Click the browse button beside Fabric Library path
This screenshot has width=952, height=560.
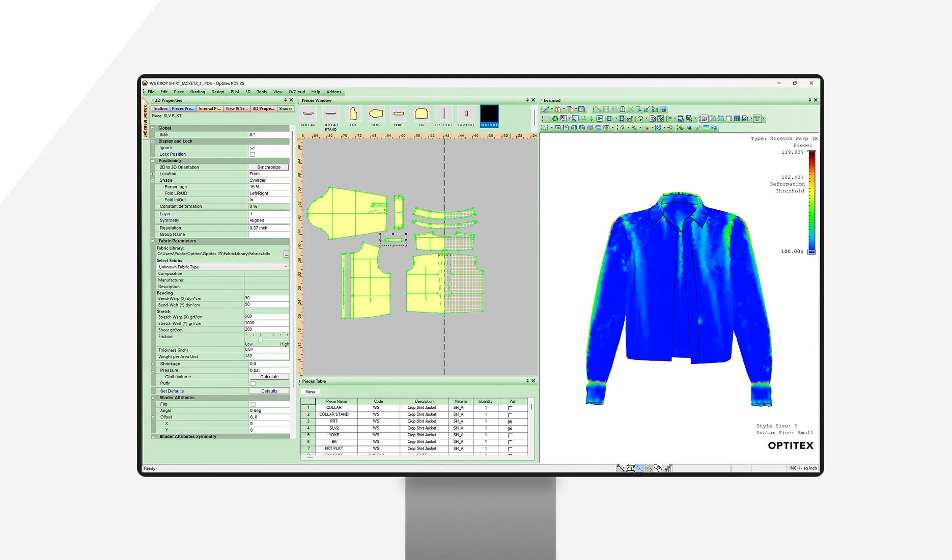pyautogui.click(x=286, y=254)
